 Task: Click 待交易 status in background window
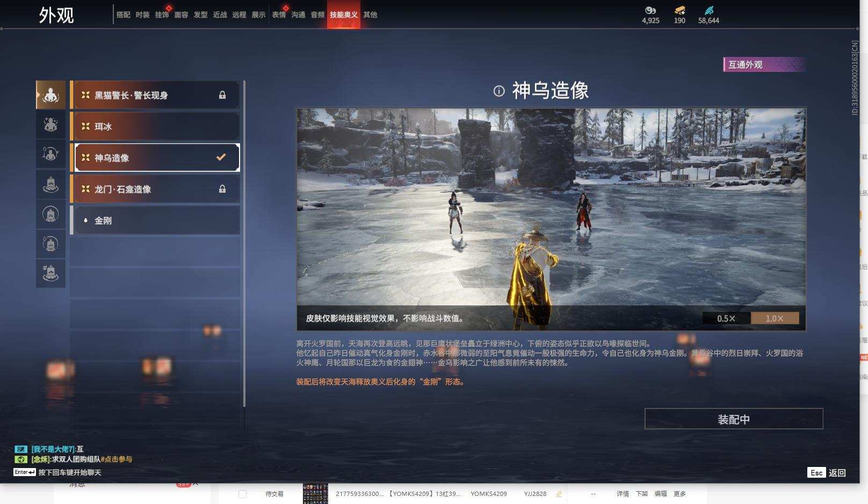click(x=274, y=494)
